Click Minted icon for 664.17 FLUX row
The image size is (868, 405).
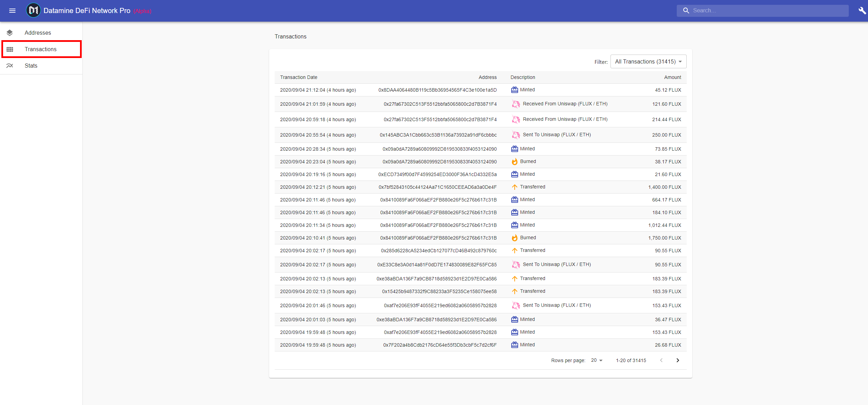514,199
